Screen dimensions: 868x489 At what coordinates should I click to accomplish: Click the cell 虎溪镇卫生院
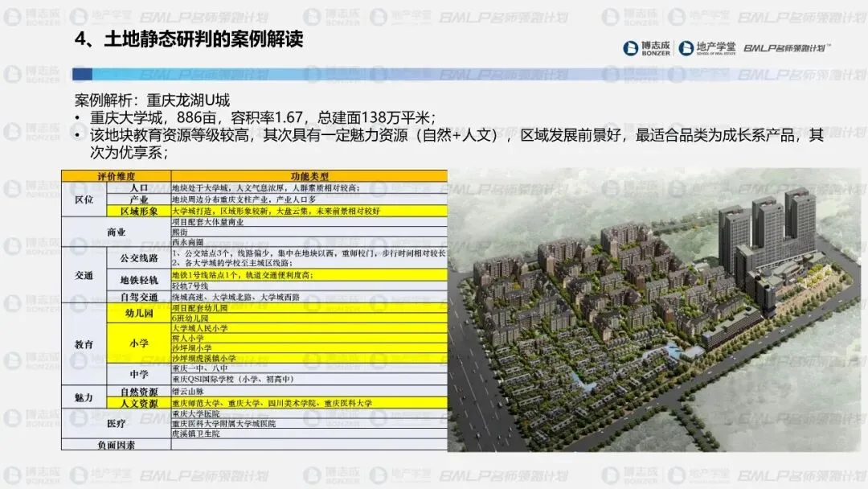pyautogui.click(x=309, y=434)
